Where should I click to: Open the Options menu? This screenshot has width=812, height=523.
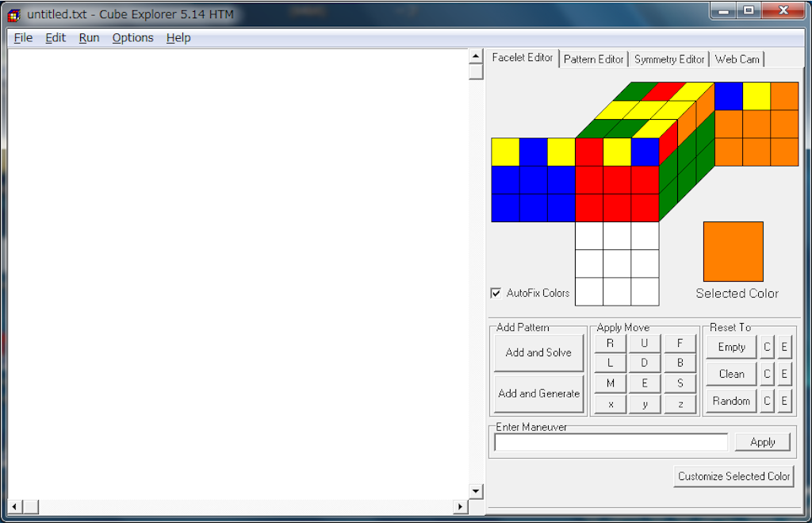pyautogui.click(x=132, y=38)
